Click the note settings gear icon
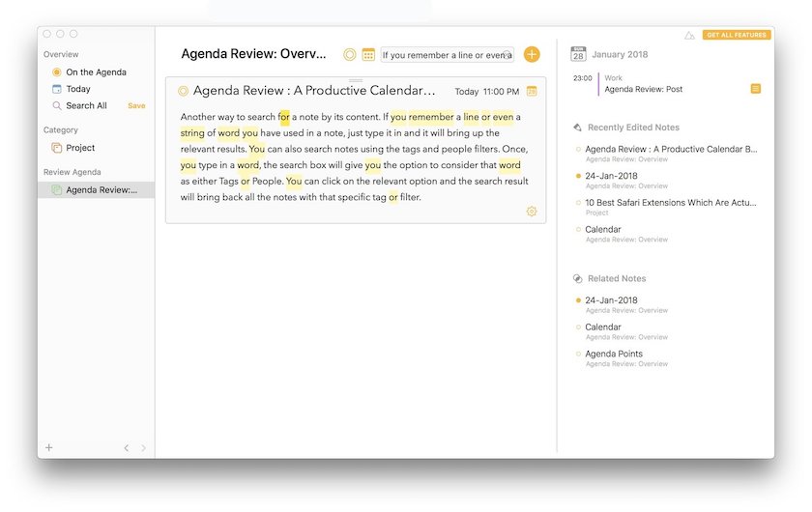The height and width of the screenshot is (512, 812). [x=532, y=212]
